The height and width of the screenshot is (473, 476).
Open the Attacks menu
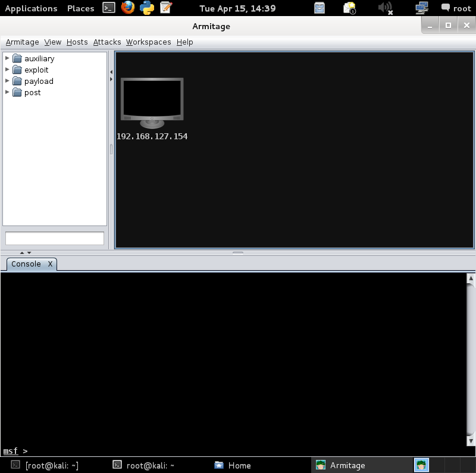[107, 42]
